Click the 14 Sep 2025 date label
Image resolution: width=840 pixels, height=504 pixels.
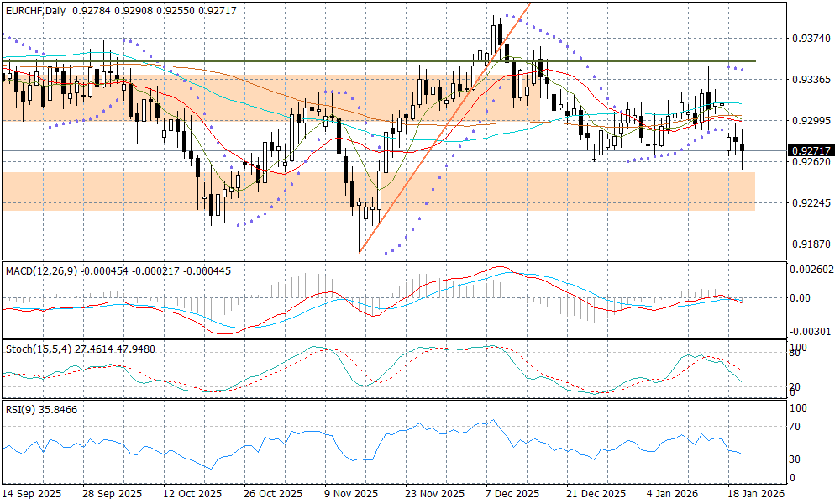point(34,494)
